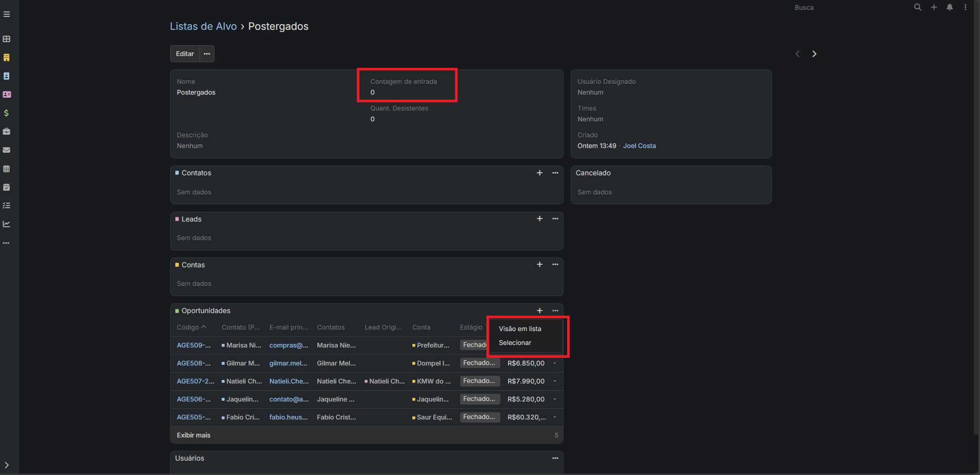Add a record with the Contatos plus icon
Screen dimensions: 980x475
(x=539, y=173)
